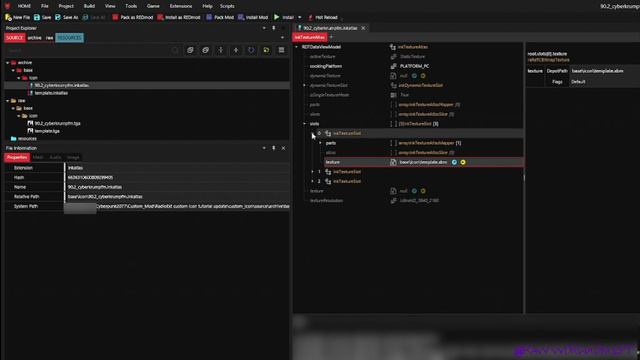Click the second stacked-pages icon beside search
The width and height of the screenshot is (640, 360).
(x=205, y=50)
